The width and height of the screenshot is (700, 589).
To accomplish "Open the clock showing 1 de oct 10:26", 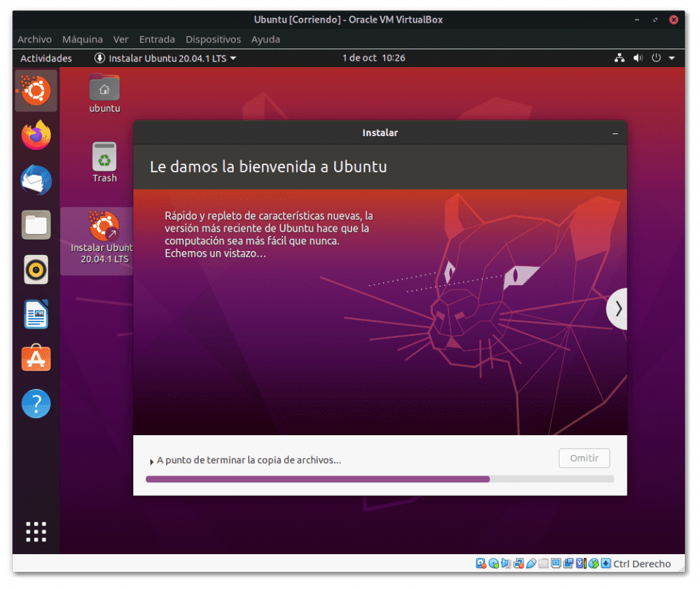I will pyautogui.click(x=374, y=58).
